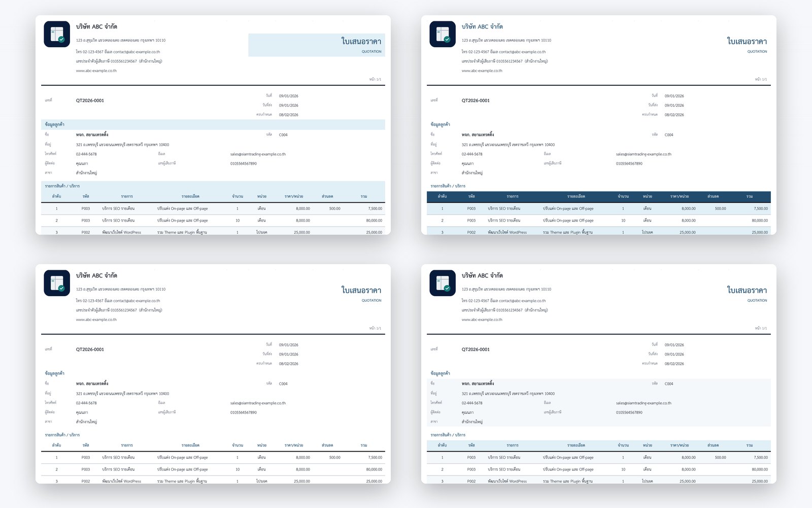Click the บริษัท ABC จำกัด name in the bottom-left preview
Screen dimensions: 812x508
pyautogui.click(x=96, y=275)
